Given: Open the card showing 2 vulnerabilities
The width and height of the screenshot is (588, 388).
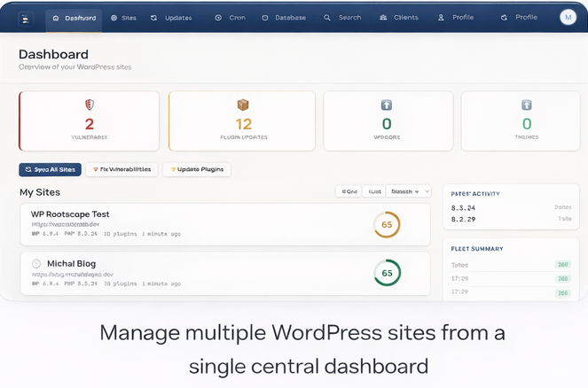Looking at the screenshot, I should pos(90,121).
